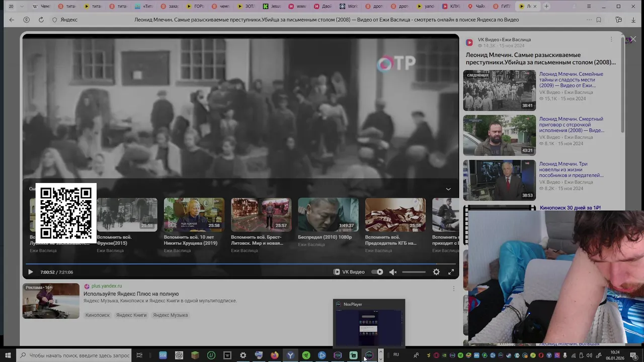Viewport: 644px width, 362px height.
Task: Open Firefox from the taskbar
Action: point(274,355)
